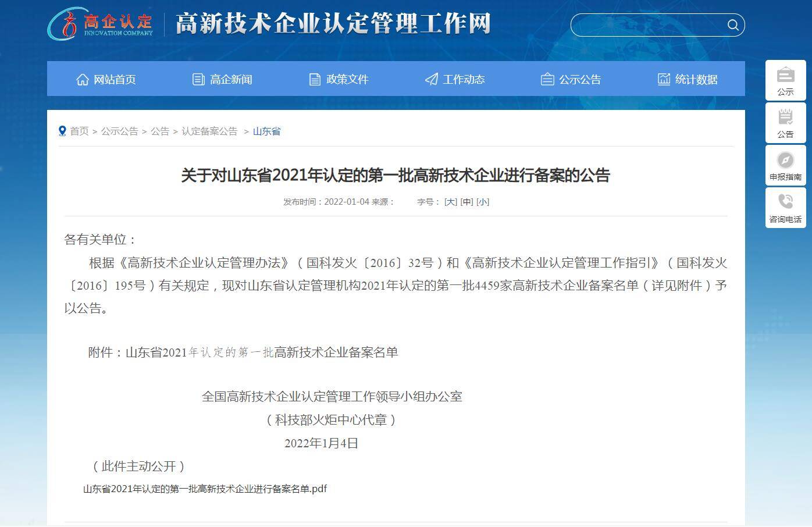Click the 认定备案公告 breadcrumb link
This screenshot has height=527, width=812.
(209, 131)
